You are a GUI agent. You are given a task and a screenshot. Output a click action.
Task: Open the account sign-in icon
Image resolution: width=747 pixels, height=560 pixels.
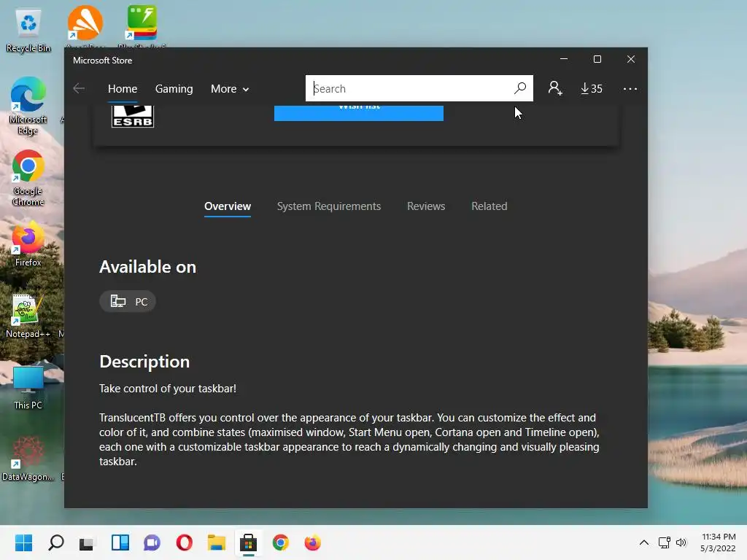[x=555, y=88]
